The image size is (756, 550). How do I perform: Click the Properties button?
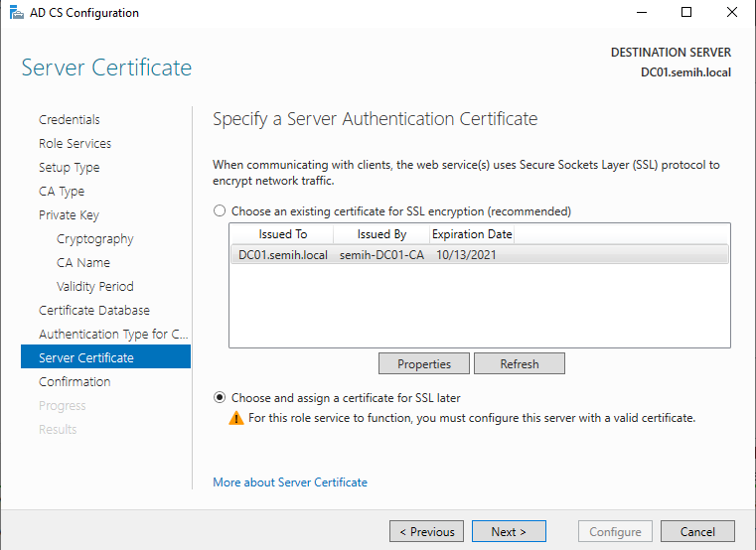tap(424, 364)
